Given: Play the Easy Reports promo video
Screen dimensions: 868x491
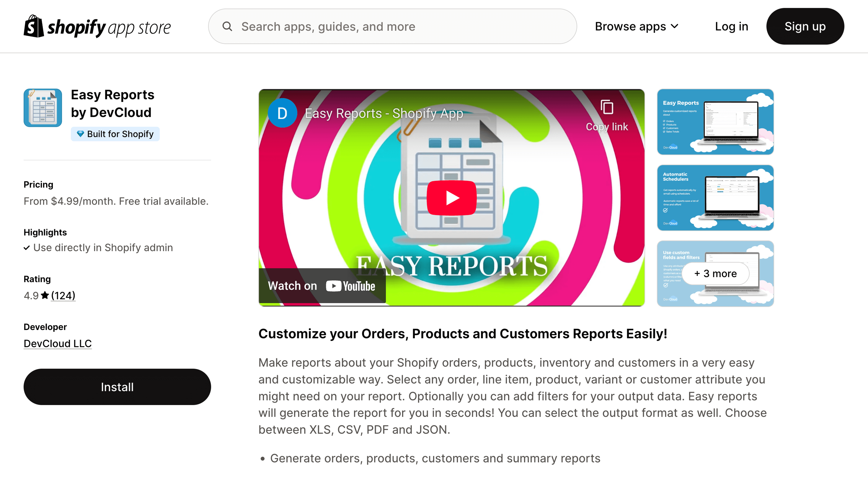Looking at the screenshot, I should coord(451,198).
